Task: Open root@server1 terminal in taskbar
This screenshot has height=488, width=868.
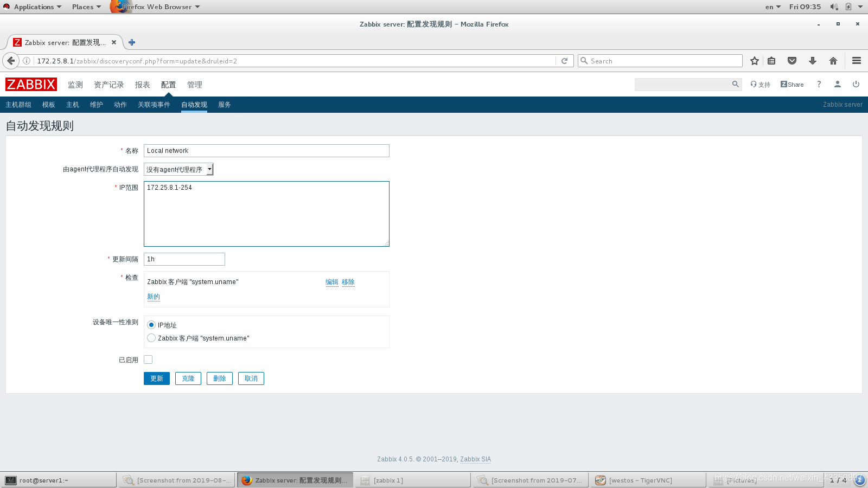Action: (x=59, y=480)
